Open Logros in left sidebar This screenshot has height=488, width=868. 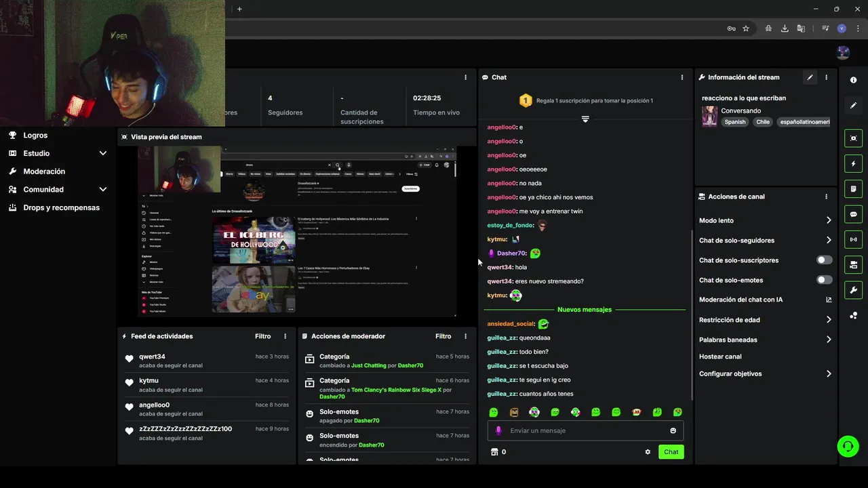35,136
